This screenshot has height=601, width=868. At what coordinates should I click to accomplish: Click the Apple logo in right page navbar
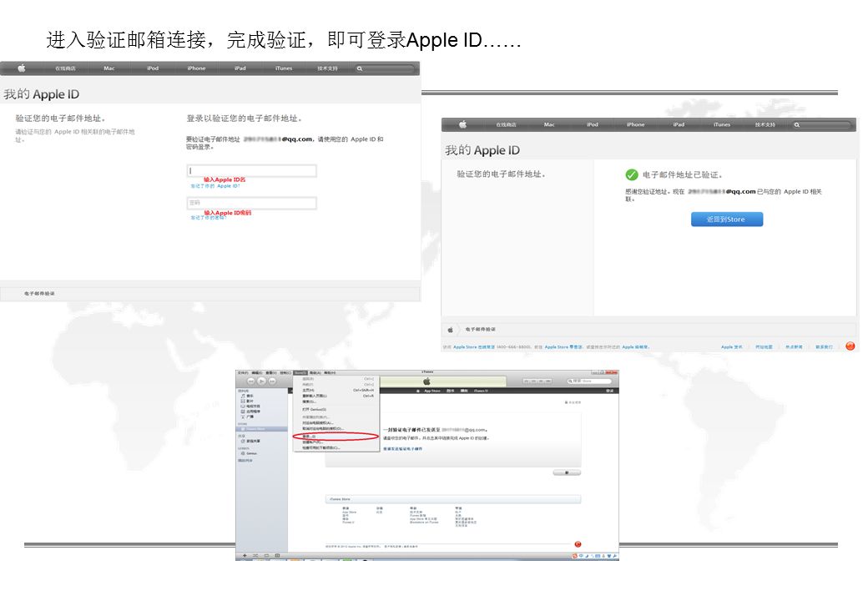(462, 124)
